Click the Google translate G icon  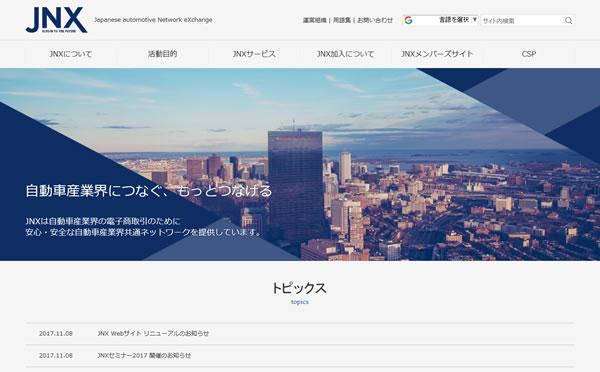point(408,20)
